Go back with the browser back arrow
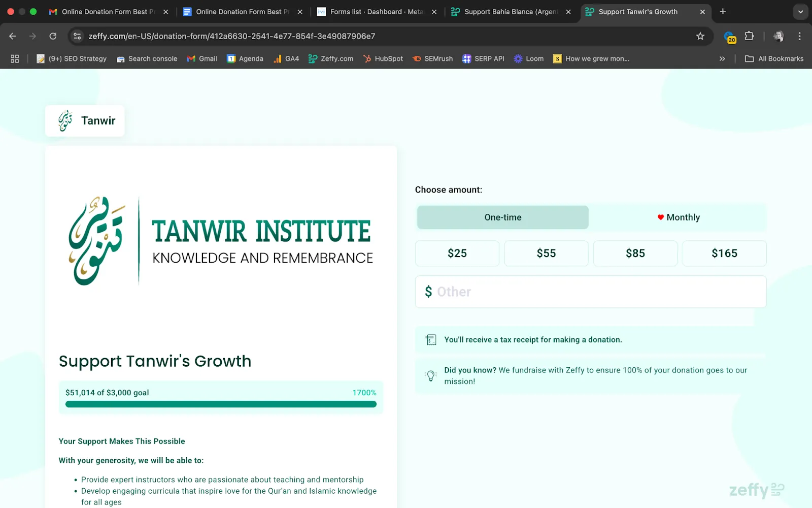 click(13, 36)
